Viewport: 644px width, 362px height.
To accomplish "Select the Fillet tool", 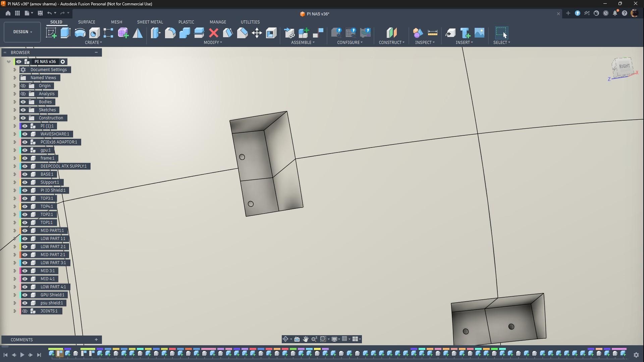I will click(x=170, y=33).
